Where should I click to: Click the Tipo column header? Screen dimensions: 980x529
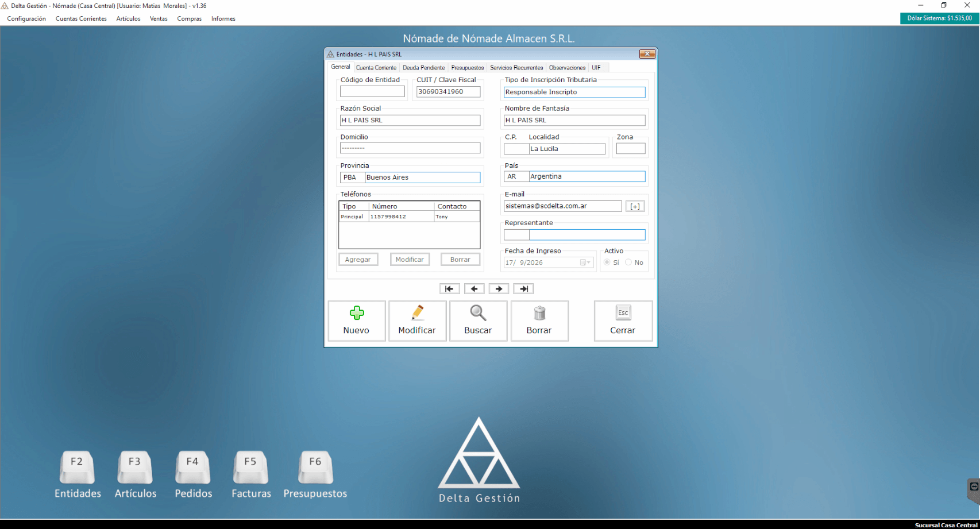coord(354,206)
